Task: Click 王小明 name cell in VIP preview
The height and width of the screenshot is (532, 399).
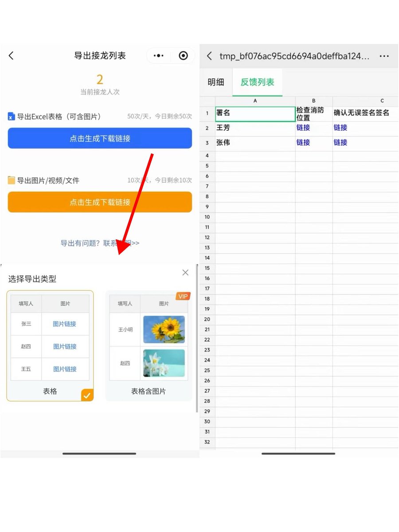Action: pos(125,330)
